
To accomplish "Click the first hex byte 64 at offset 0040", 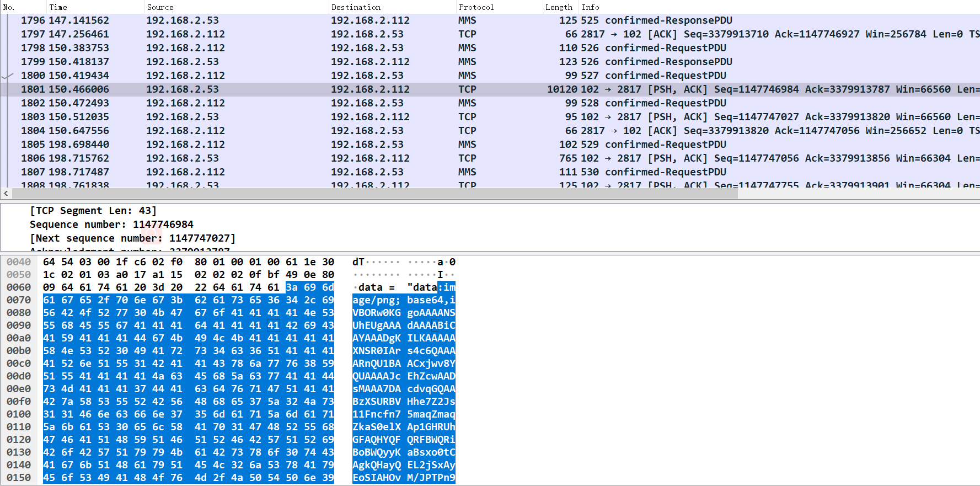I will pyautogui.click(x=49, y=262).
